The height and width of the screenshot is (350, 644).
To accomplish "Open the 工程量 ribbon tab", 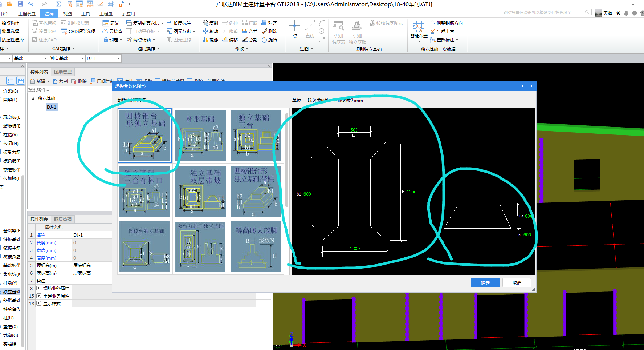I will (106, 13).
